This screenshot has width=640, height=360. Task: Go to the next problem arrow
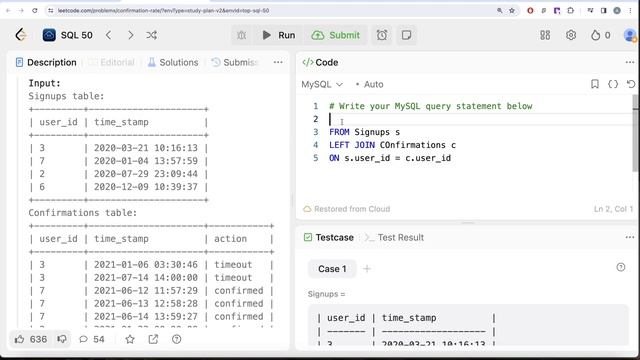130,35
